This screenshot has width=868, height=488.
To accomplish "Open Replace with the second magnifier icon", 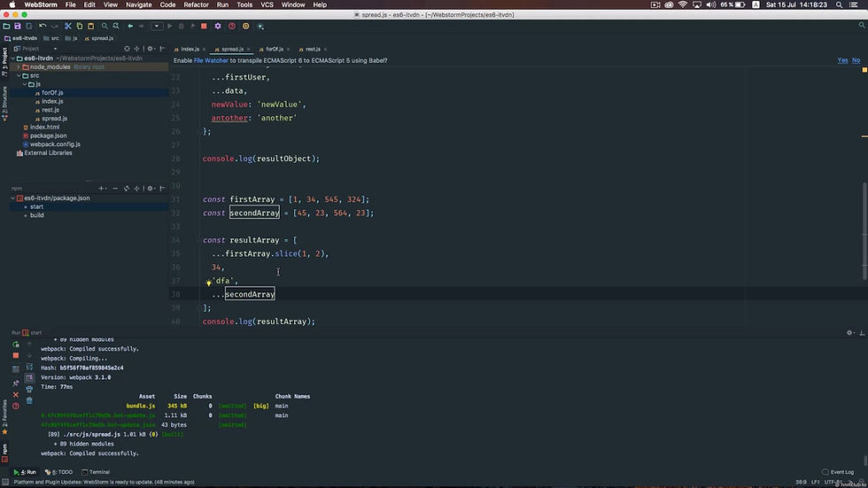I will point(116,26).
